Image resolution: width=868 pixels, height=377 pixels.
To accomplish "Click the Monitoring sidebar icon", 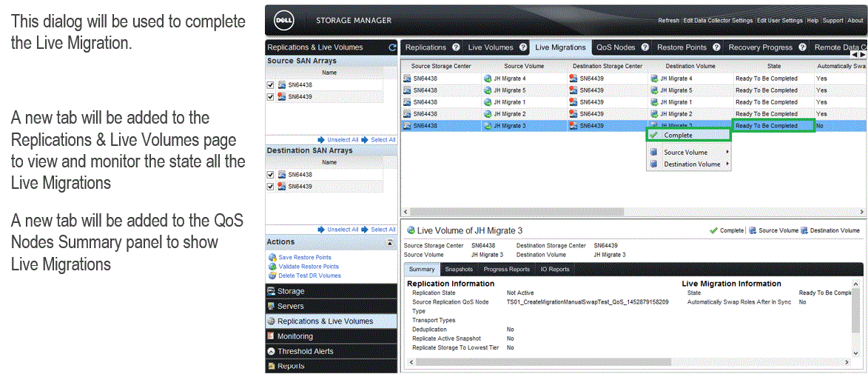I will (272, 336).
